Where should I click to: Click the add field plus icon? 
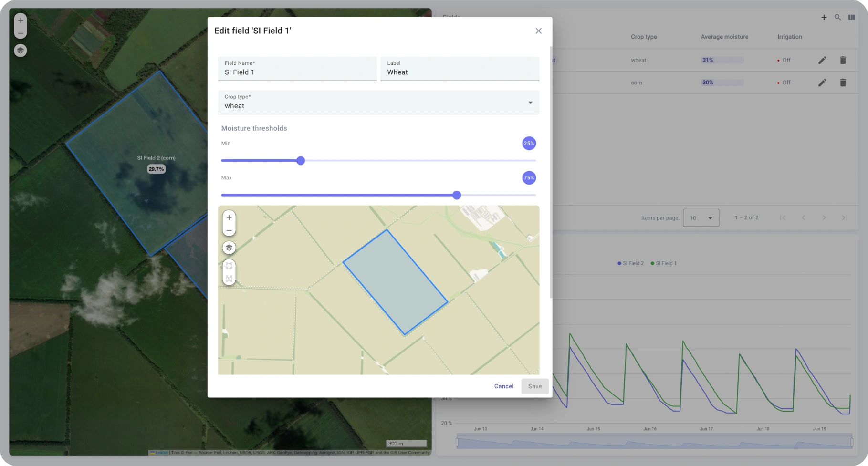(824, 17)
